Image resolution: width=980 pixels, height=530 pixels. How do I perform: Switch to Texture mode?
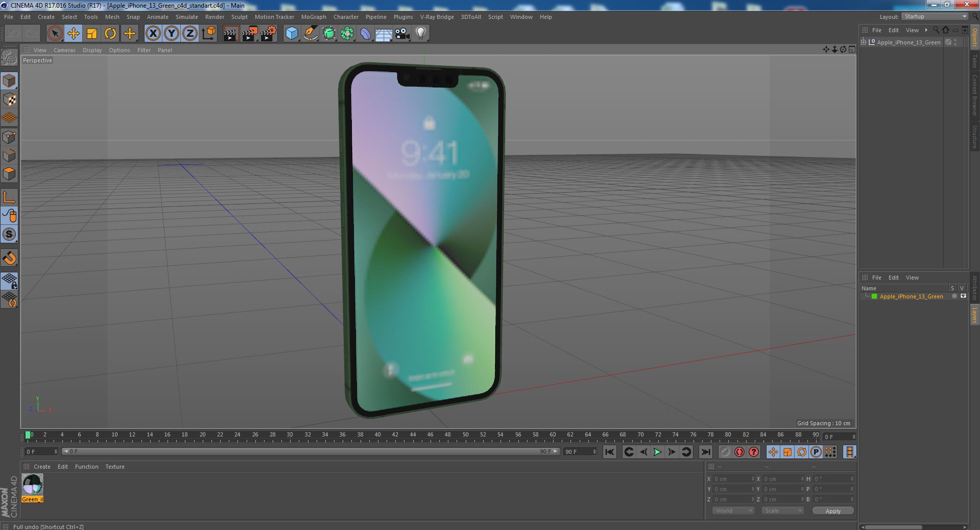[9, 100]
